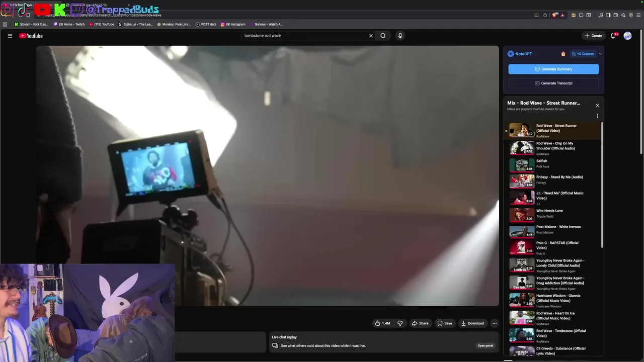644x362 pixels.
Task: Download the video
Action: pos(472,323)
